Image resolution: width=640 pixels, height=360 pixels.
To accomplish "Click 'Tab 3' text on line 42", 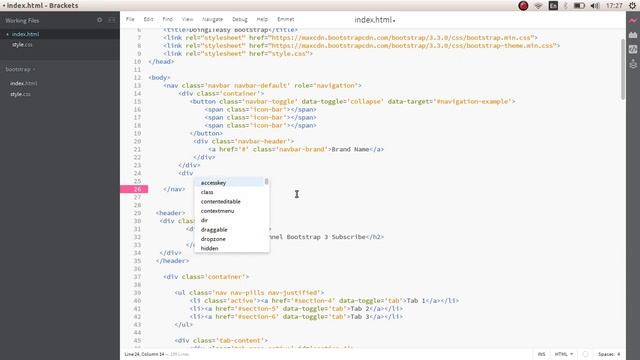I will 360,316.
